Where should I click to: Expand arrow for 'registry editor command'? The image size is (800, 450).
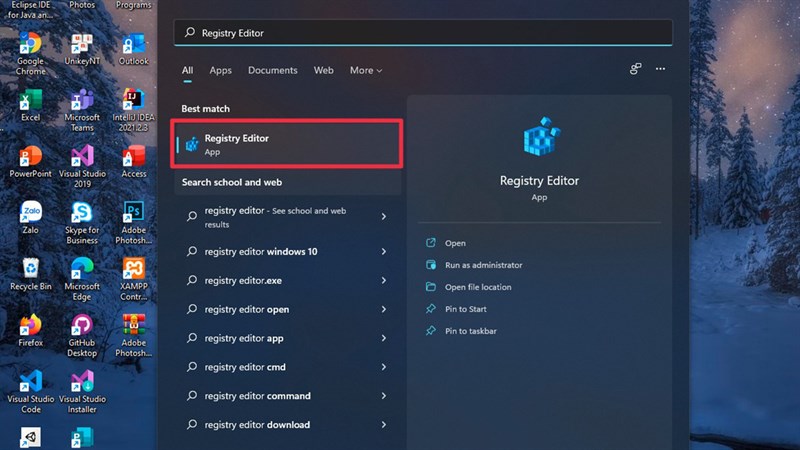(x=384, y=396)
